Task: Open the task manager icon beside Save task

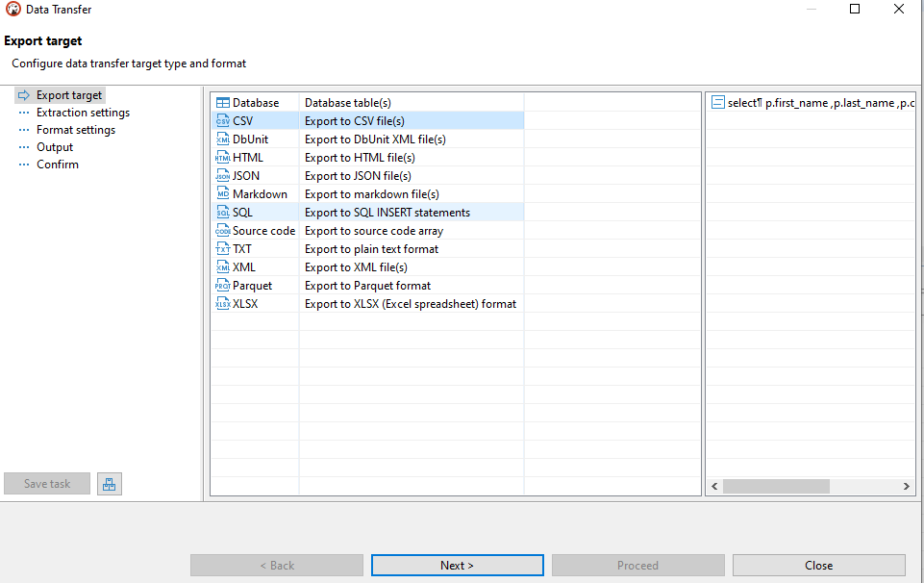Action: pyautogui.click(x=109, y=484)
